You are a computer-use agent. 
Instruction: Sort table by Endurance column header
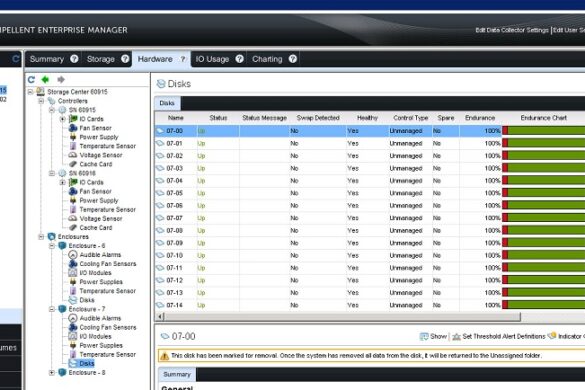[x=480, y=118]
